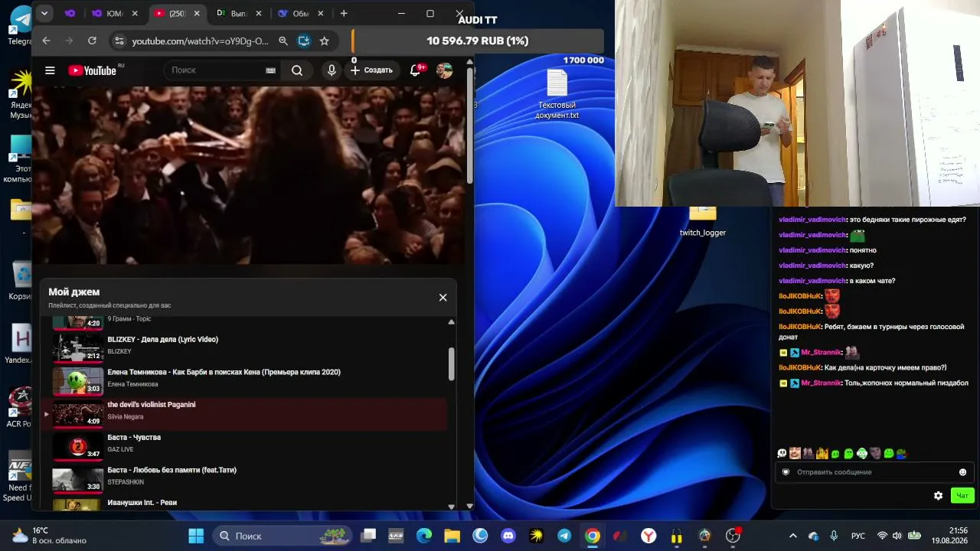The height and width of the screenshot is (551, 980).
Task: Click the Мой джем playlist title
Action: pos(74,292)
